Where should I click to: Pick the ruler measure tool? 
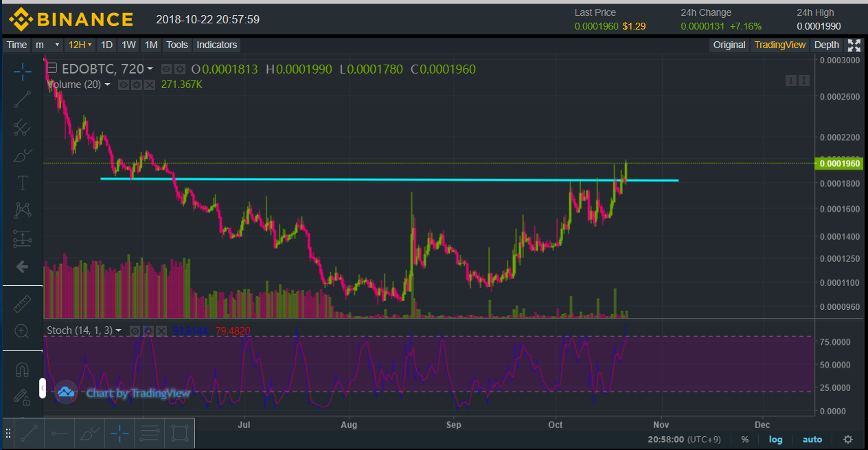(x=22, y=302)
